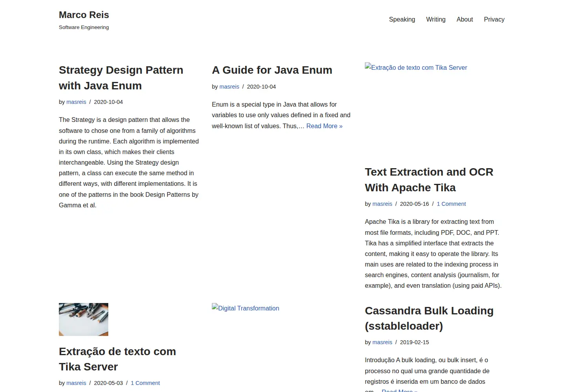The height and width of the screenshot is (392, 565).
Task: Click the Marco Reis site title
Action: point(84,15)
